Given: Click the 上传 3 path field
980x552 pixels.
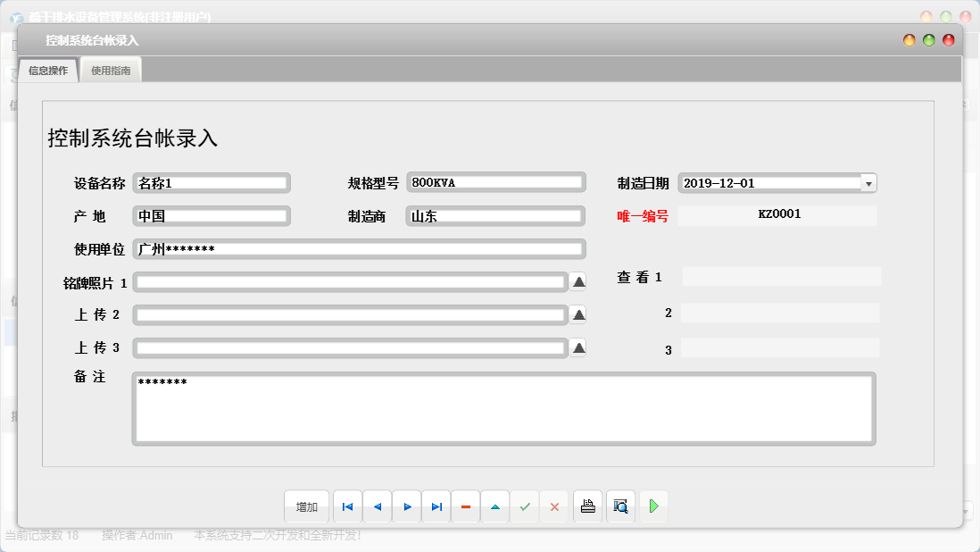Looking at the screenshot, I should pos(350,347).
